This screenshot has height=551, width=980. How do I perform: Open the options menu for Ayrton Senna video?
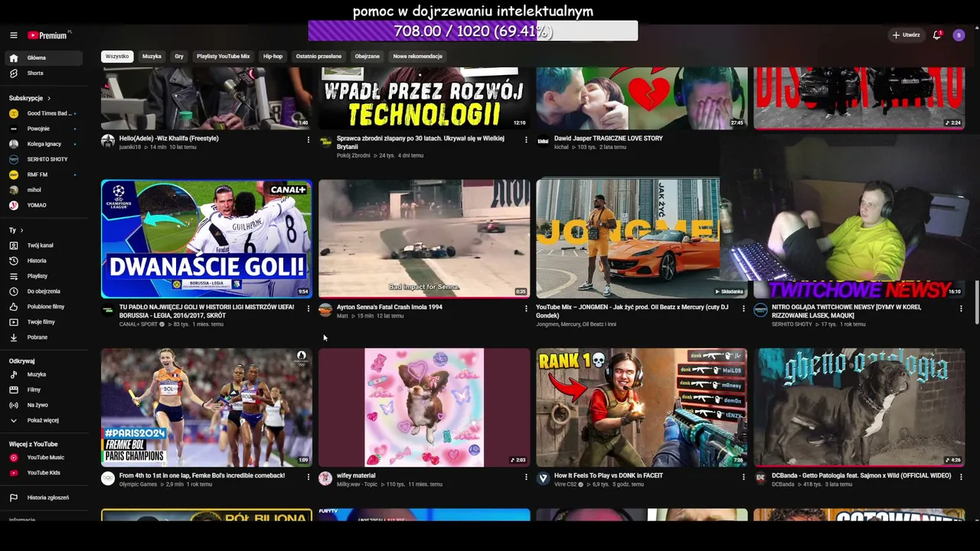[x=526, y=308]
